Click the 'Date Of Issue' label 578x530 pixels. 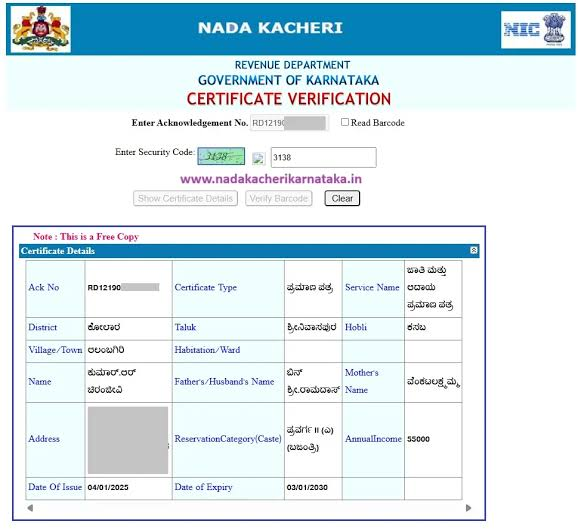pos(55,487)
